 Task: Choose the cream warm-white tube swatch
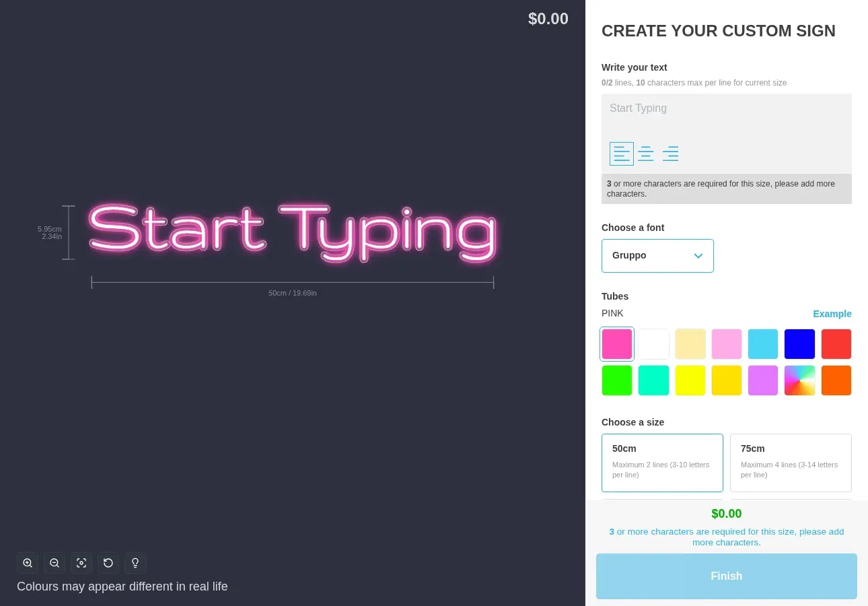tap(690, 344)
